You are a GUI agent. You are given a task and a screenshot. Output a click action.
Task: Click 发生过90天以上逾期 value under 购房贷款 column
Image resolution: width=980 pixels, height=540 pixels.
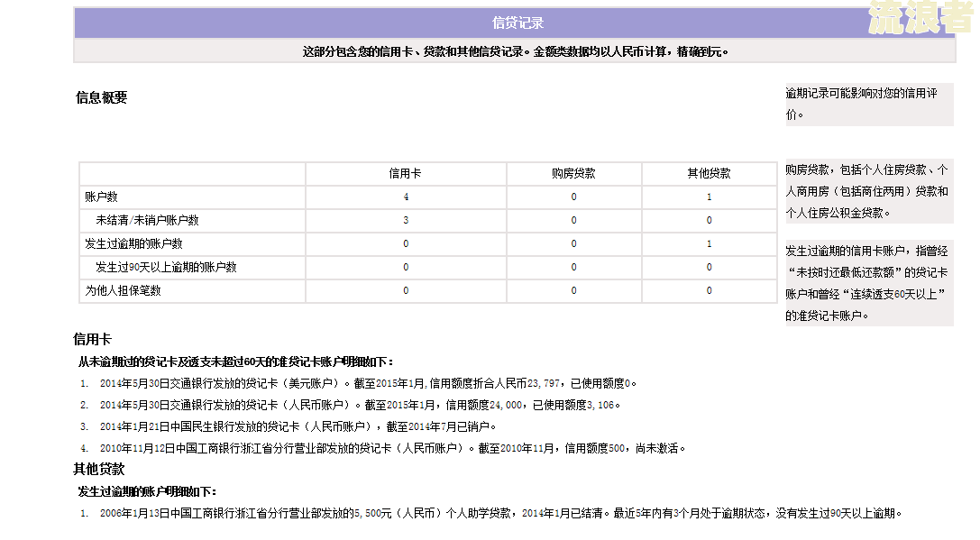point(573,268)
